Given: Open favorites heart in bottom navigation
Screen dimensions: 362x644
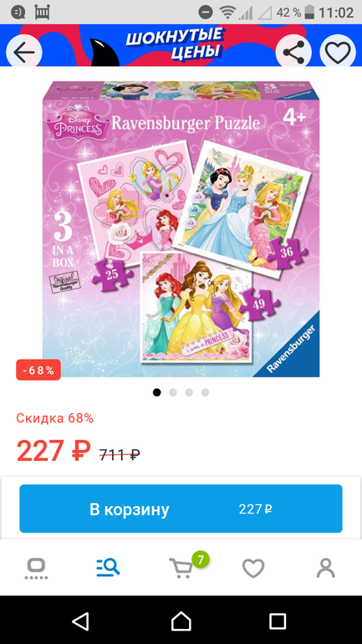Looking at the screenshot, I should 253,569.
